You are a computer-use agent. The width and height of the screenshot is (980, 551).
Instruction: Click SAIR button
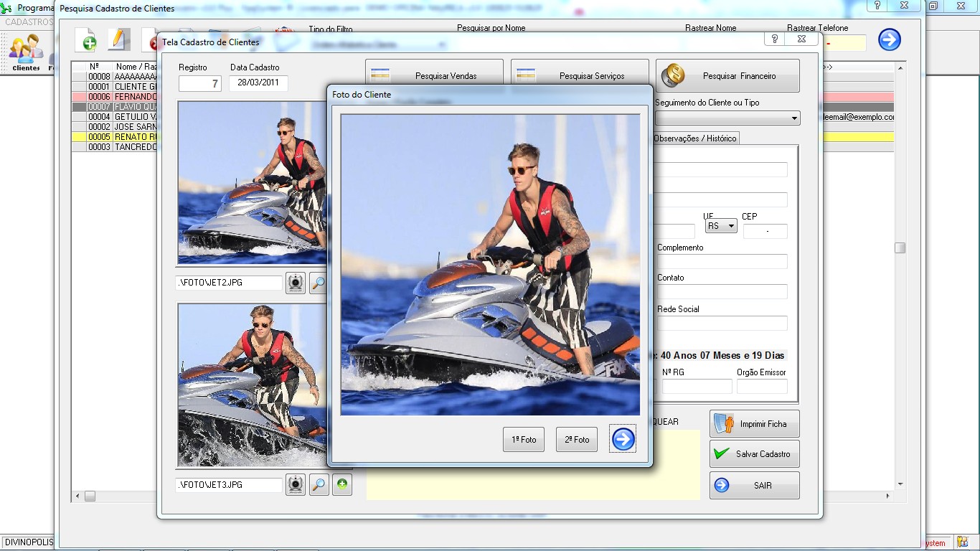pyautogui.click(x=754, y=486)
